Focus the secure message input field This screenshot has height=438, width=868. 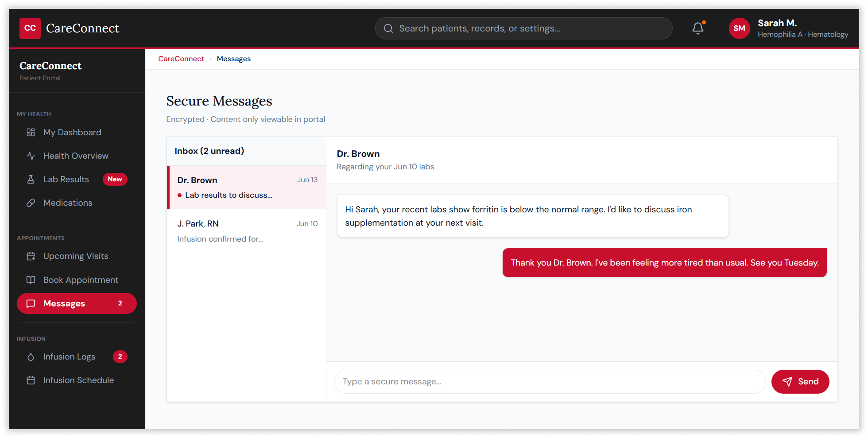point(549,382)
